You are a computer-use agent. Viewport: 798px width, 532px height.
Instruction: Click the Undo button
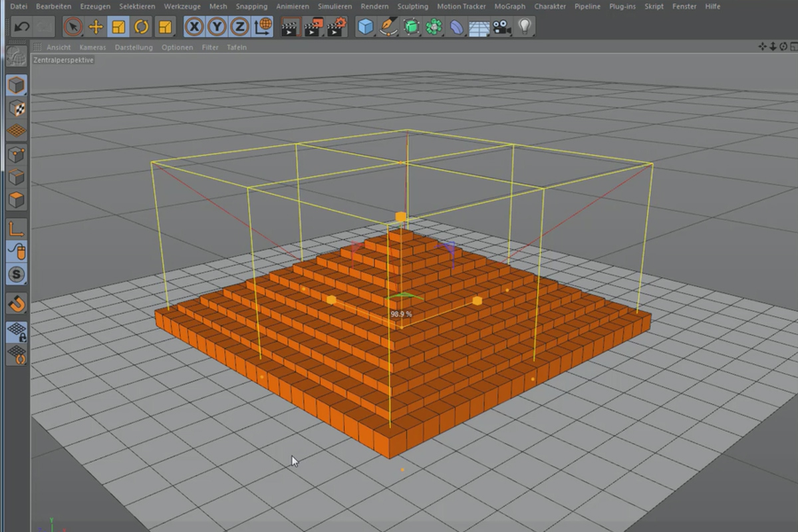tap(22, 25)
